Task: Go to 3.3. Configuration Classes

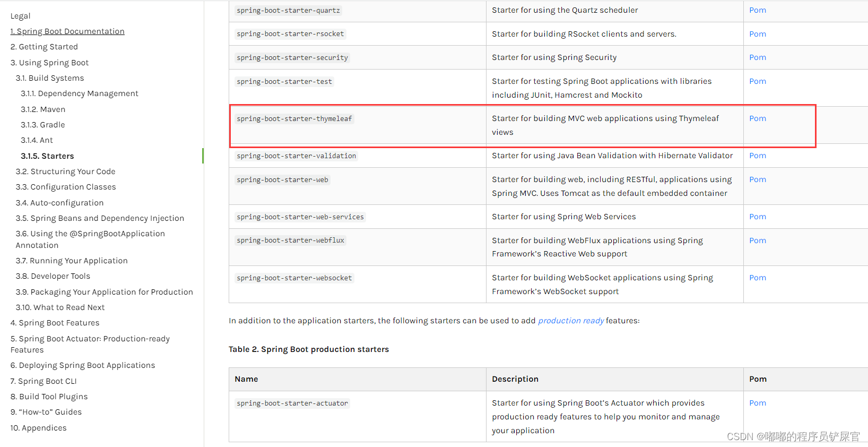Action: (x=66, y=187)
